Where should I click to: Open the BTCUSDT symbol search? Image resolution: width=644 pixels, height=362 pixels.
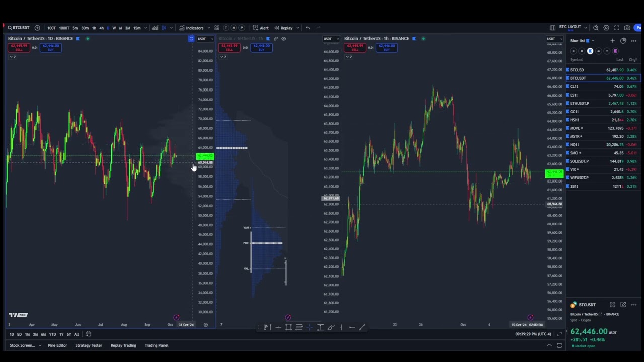pyautogui.click(x=19, y=28)
